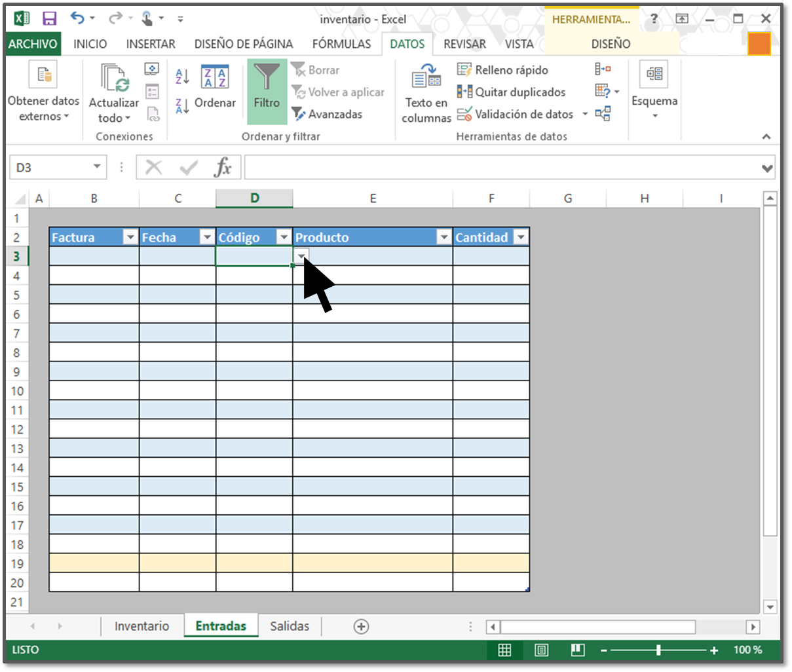Image resolution: width=792 pixels, height=672 pixels.
Task: Click Quitar duplicados in the ribbon
Action: coord(511,92)
